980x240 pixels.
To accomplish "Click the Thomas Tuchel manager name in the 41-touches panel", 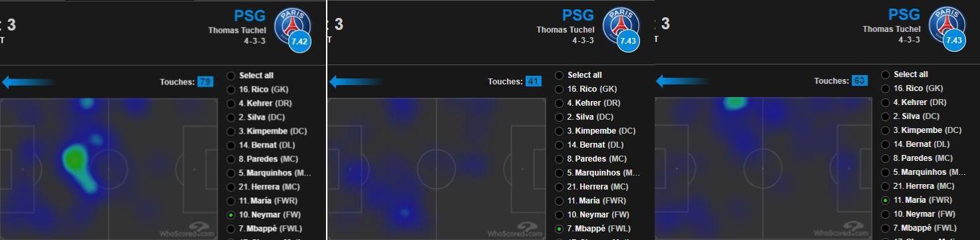I will pos(566,30).
